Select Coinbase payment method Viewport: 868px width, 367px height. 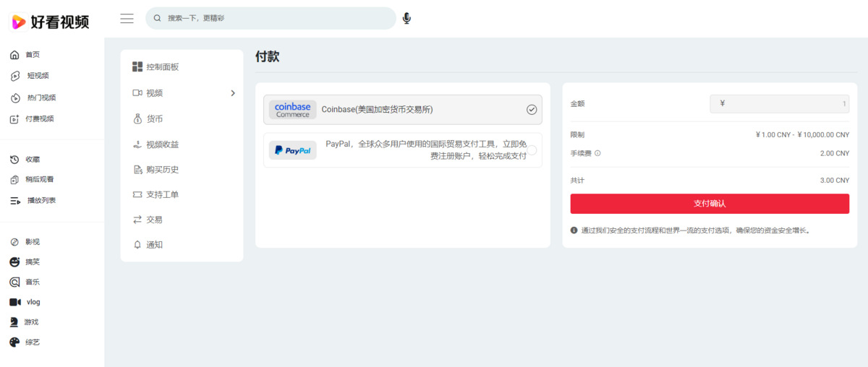402,110
